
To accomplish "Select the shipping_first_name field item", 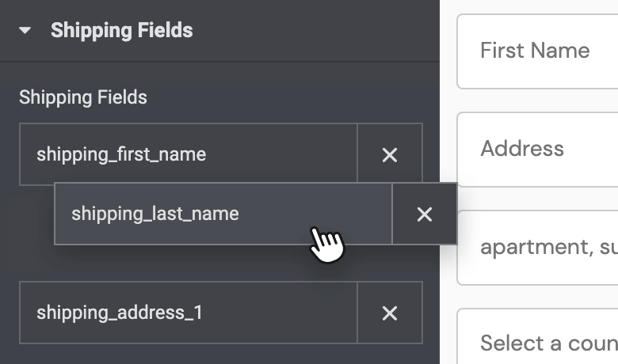I will [x=189, y=153].
